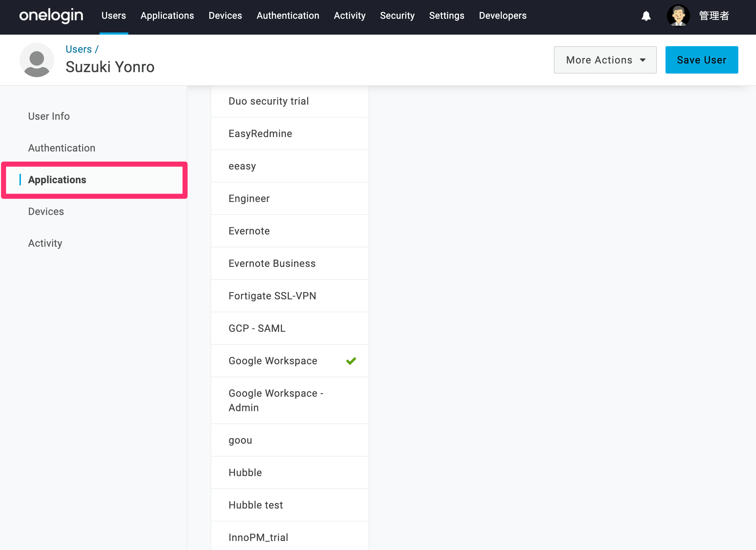756x550 pixels.
Task: Select the Engineer app row
Action: pyautogui.click(x=290, y=198)
